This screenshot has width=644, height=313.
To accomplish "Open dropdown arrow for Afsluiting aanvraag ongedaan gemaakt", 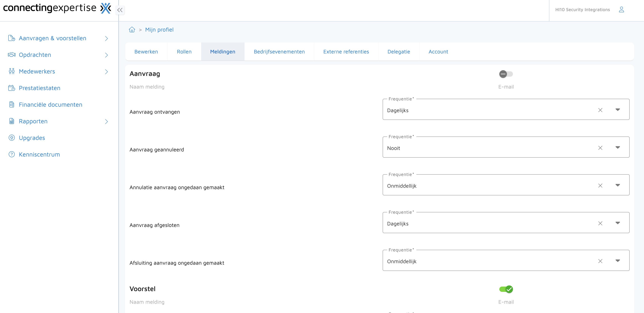I will pyautogui.click(x=618, y=261).
